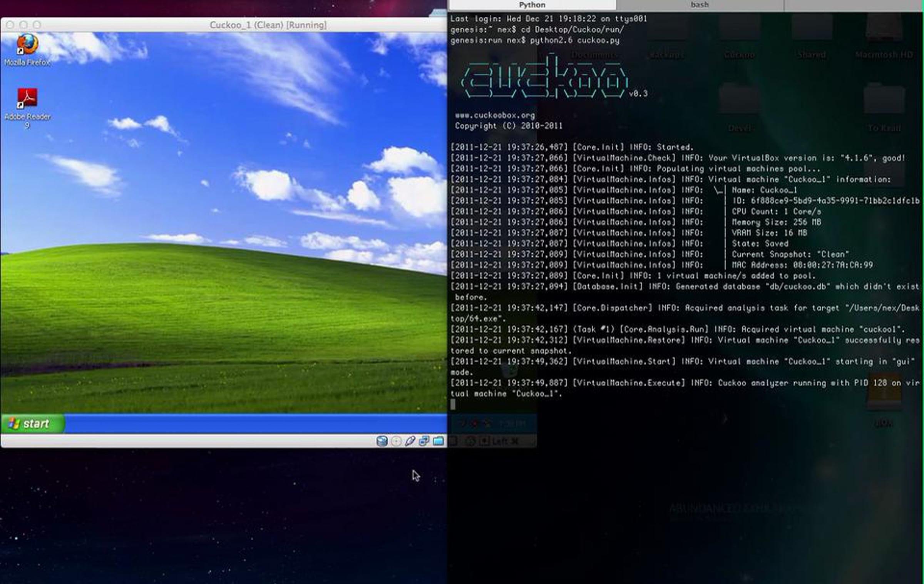Click the '1 virtual machine/s added to pool.' line
Image resolution: width=924 pixels, height=584 pixels.
[x=633, y=276]
